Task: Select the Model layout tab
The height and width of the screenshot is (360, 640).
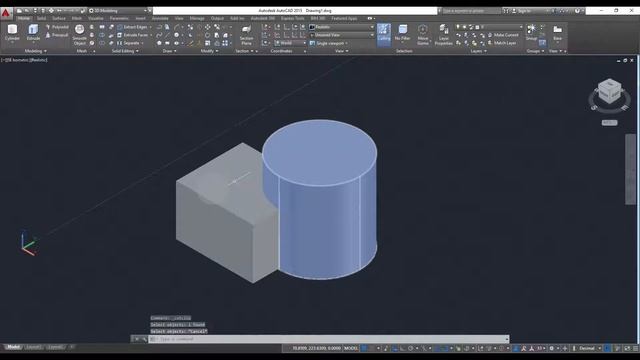Action: (x=13, y=347)
